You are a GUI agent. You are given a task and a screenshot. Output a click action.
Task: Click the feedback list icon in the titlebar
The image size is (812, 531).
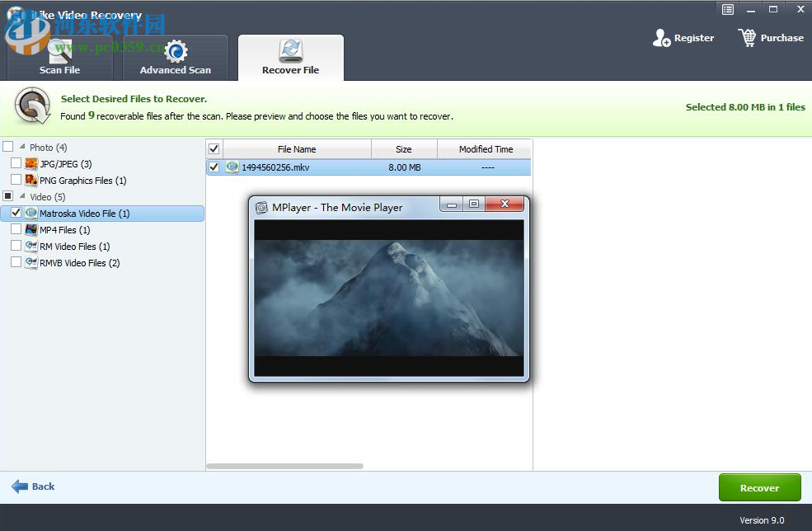(x=727, y=9)
